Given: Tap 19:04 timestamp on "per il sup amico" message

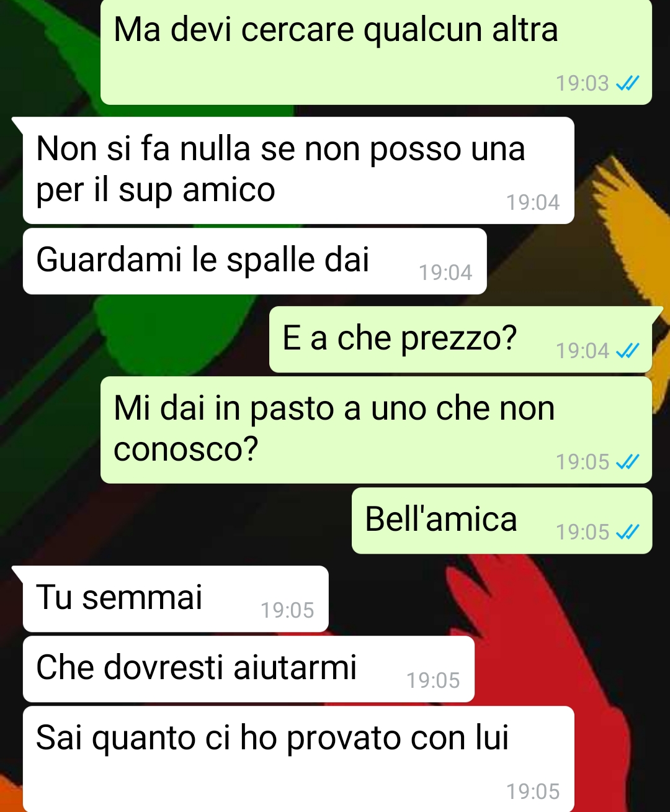Looking at the screenshot, I should 533,202.
